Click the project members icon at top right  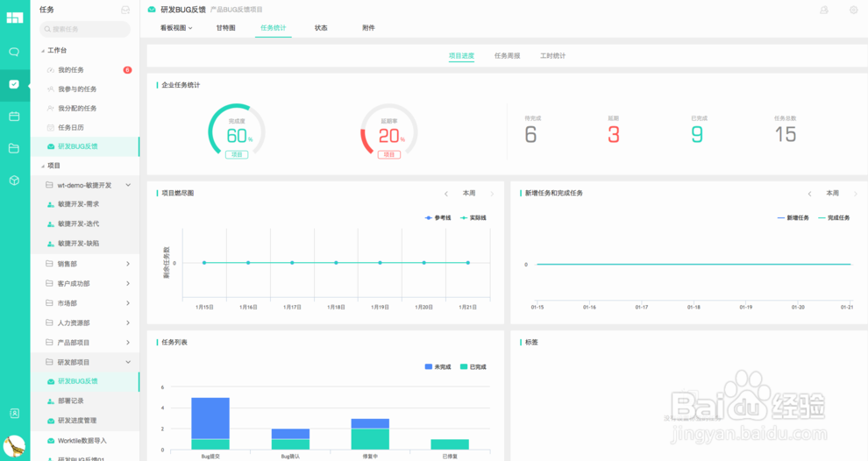point(823,10)
